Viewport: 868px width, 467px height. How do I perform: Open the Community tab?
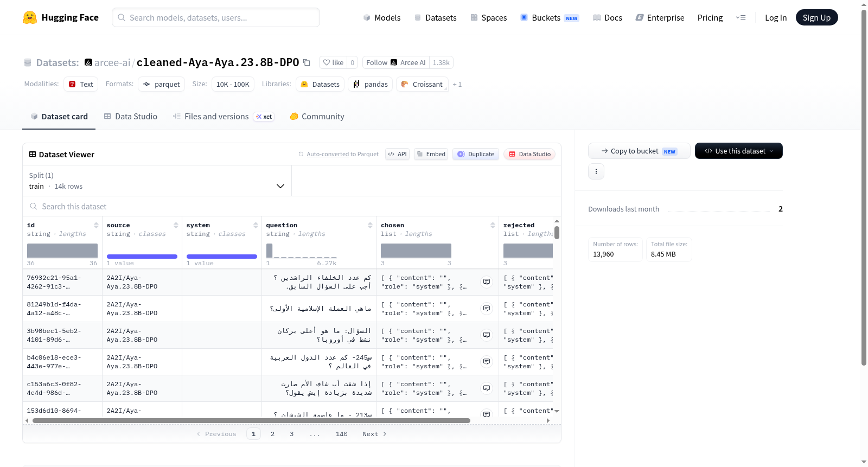tap(317, 116)
